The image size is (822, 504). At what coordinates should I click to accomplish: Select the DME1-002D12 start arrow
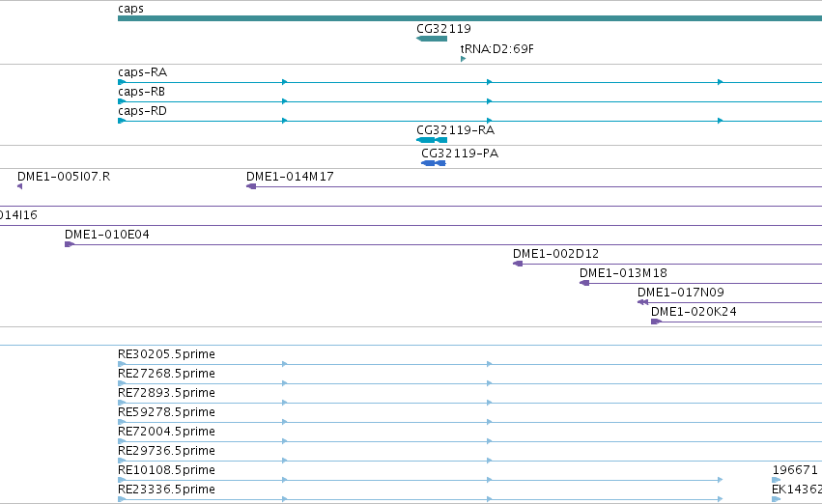pyautogui.click(x=518, y=264)
